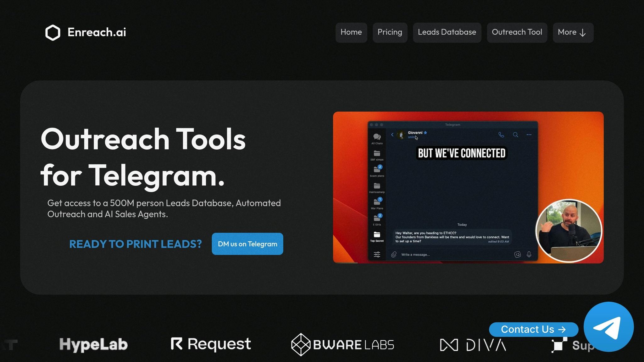Click the Contact Us button
The image size is (644, 362).
[x=533, y=329]
